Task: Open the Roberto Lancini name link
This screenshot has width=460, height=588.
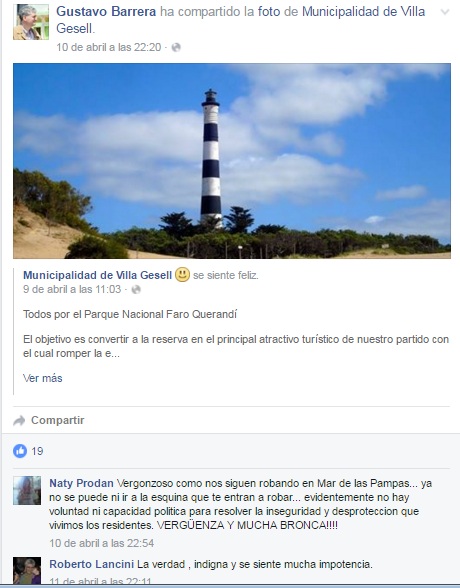Action: 91,564
